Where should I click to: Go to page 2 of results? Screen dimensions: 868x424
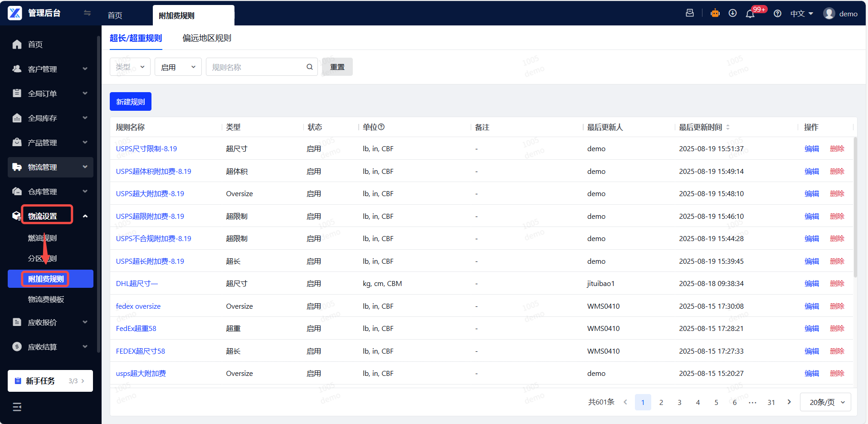pos(661,402)
